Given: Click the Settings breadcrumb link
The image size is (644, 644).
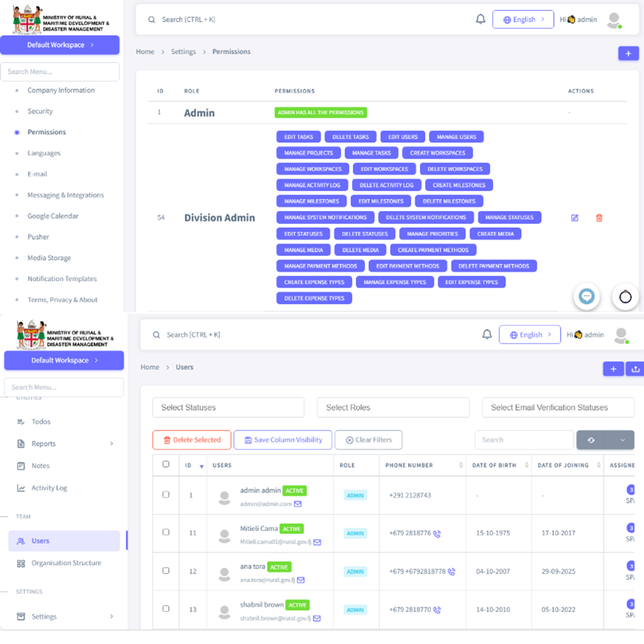Looking at the screenshot, I should (x=183, y=52).
